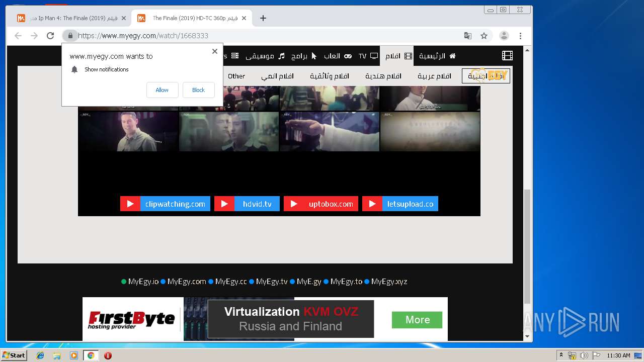Open the العاب games menu
Viewport: 644px width, 362px height.
[x=338, y=56]
